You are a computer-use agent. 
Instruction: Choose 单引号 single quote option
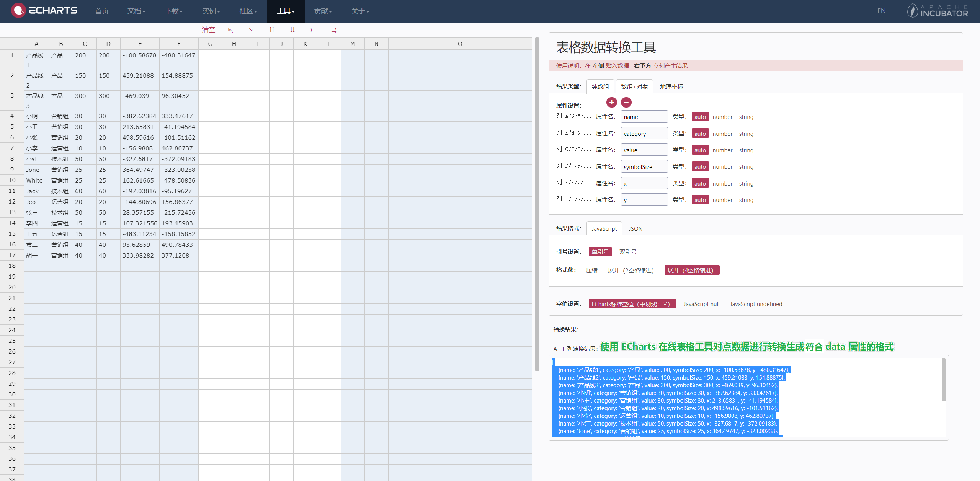pos(600,252)
